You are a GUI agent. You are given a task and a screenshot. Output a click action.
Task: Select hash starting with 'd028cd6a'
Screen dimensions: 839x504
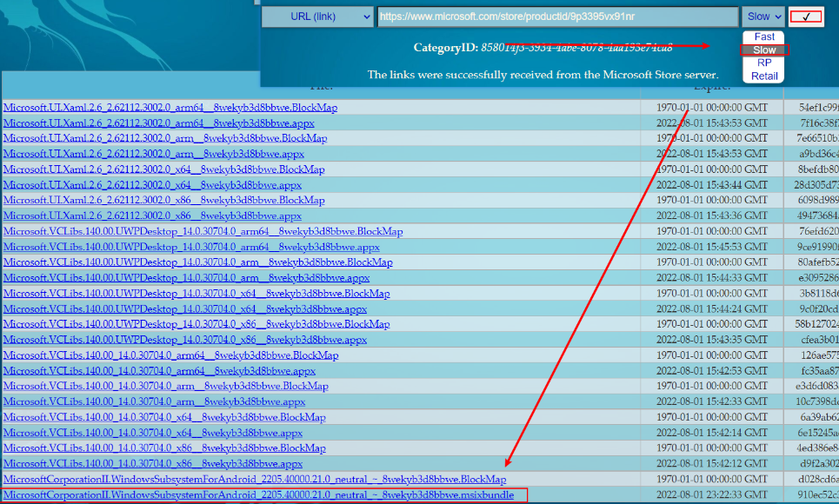pos(818,480)
